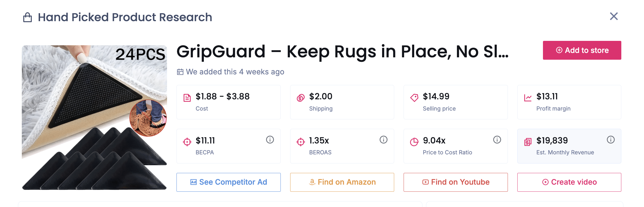Click Create video button
Viewport: 644px width, 207px height.
[x=569, y=182]
